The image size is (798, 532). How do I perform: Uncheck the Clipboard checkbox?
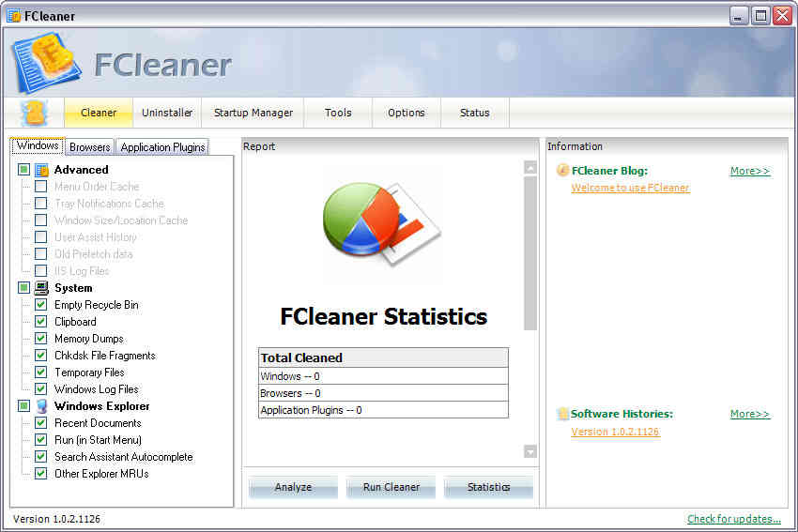point(40,322)
